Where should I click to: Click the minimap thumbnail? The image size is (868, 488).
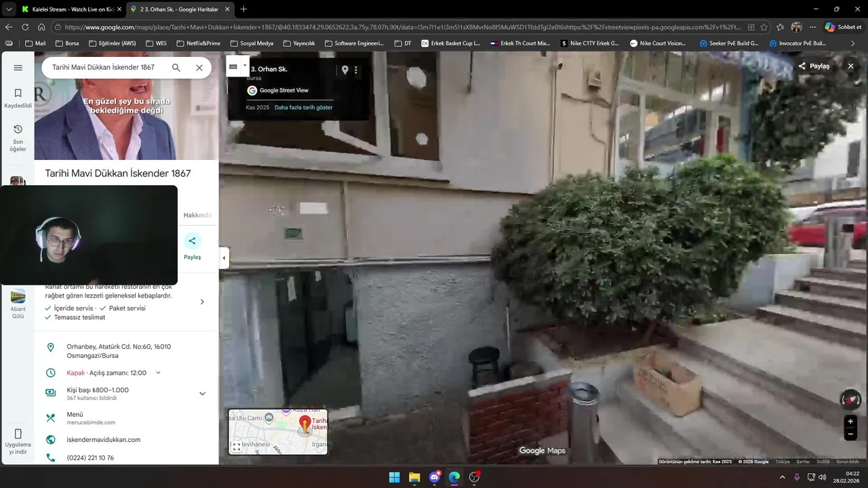point(278,432)
